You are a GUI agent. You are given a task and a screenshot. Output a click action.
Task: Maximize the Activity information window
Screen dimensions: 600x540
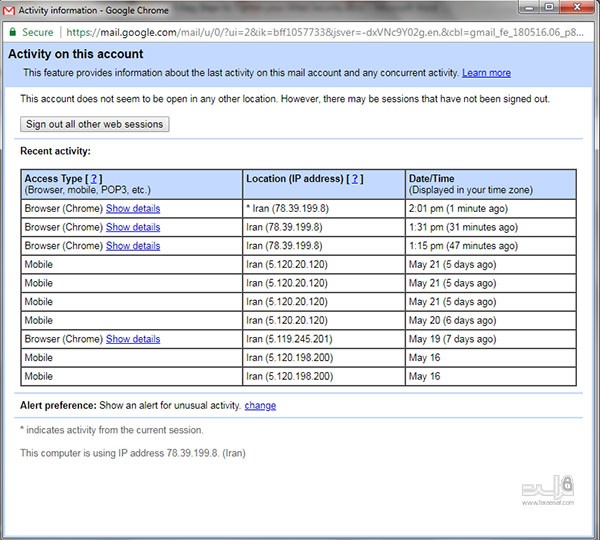point(549,7)
